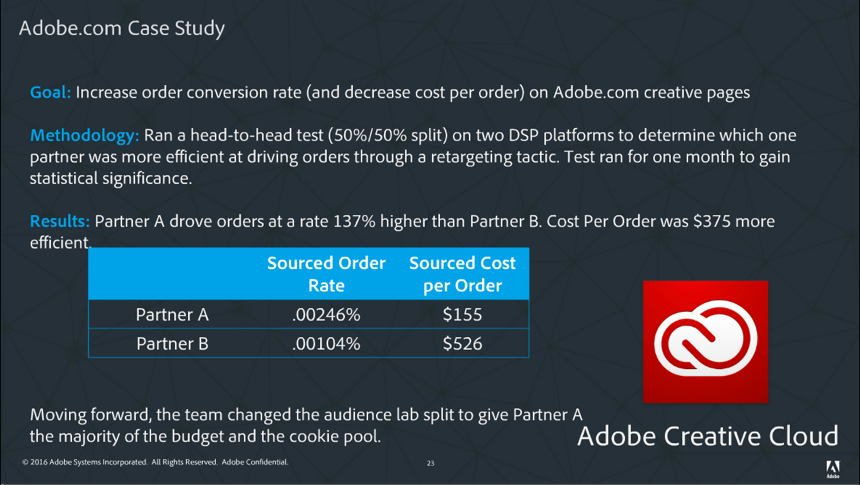Select the "Sourced Order Rate" column header
The width and height of the screenshot is (860, 485).
pyautogui.click(x=326, y=274)
